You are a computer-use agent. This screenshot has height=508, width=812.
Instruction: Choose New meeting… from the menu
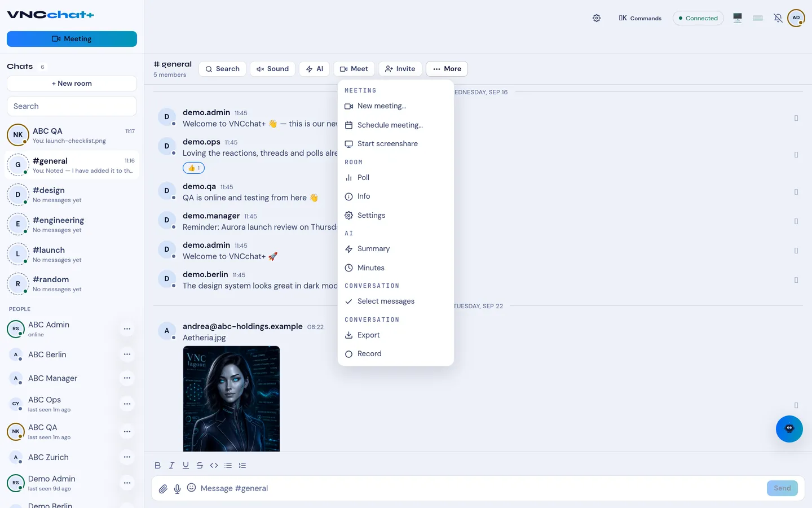point(395,106)
